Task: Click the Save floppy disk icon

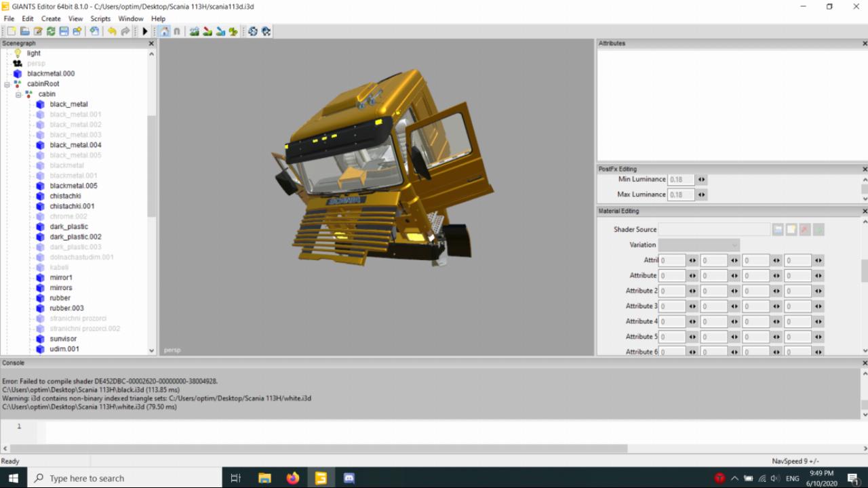Action: [64, 31]
